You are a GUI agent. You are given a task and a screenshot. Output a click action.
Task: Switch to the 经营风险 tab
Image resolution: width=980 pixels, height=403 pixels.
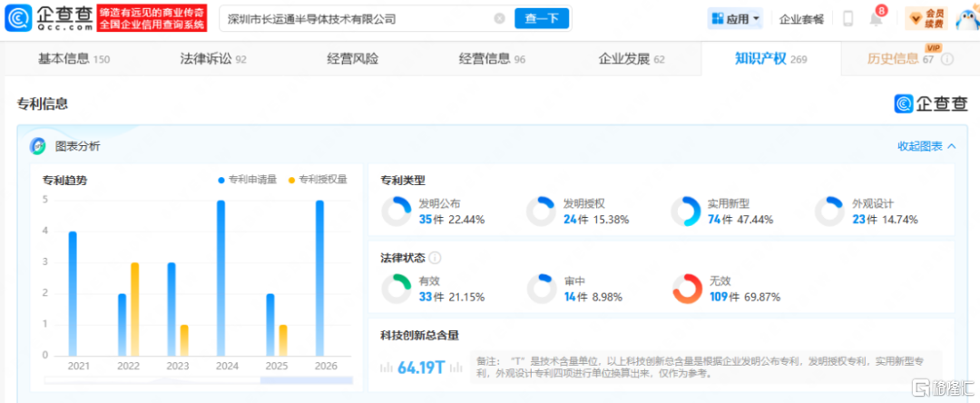click(352, 59)
